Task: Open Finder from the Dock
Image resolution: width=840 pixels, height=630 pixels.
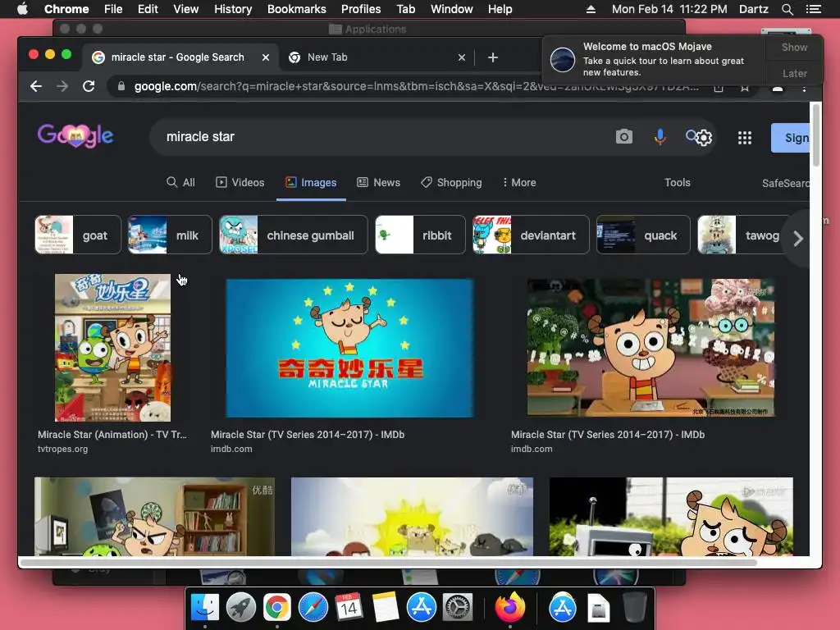Action: pos(205,608)
